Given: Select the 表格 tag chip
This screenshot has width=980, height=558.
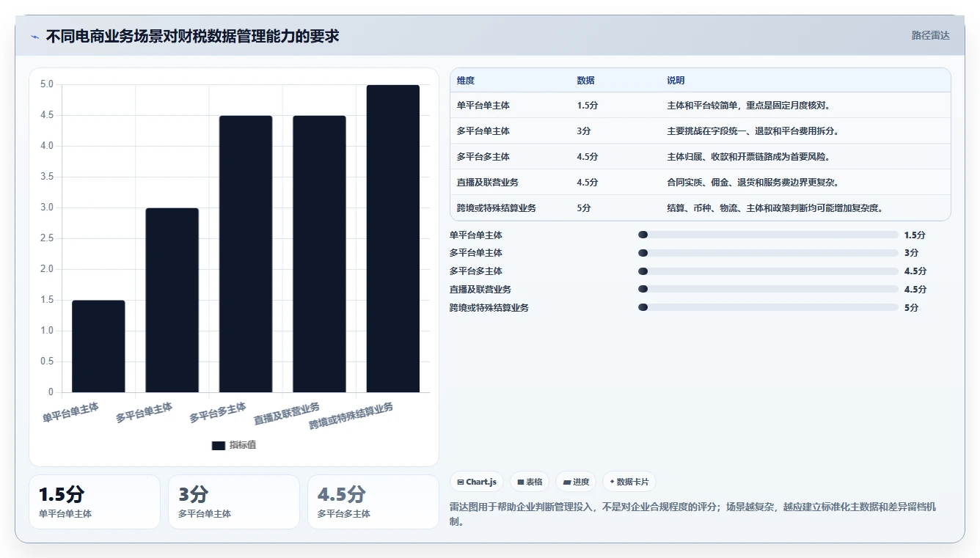Looking at the screenshot, I should (x=530, y=482).
